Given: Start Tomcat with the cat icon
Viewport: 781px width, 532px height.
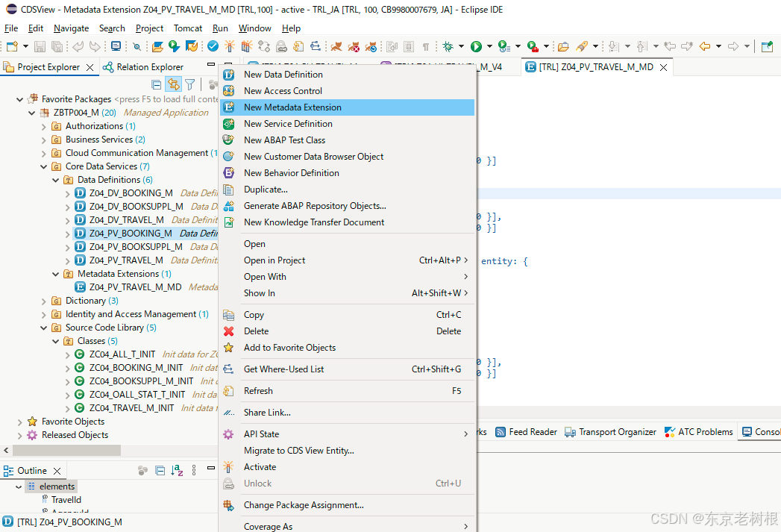Looking at the screenshot, I should [x=336, y=47].
